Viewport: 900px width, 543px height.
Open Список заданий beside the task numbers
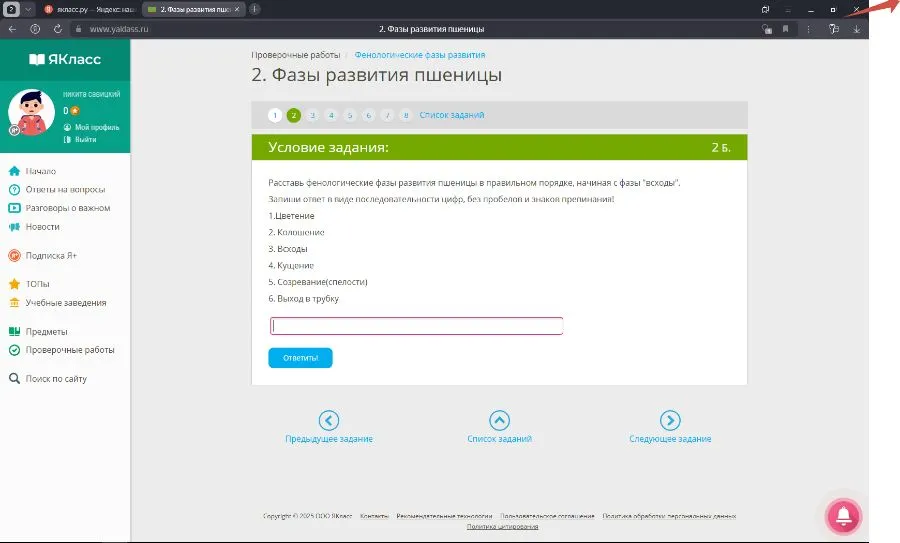[452, 115]
